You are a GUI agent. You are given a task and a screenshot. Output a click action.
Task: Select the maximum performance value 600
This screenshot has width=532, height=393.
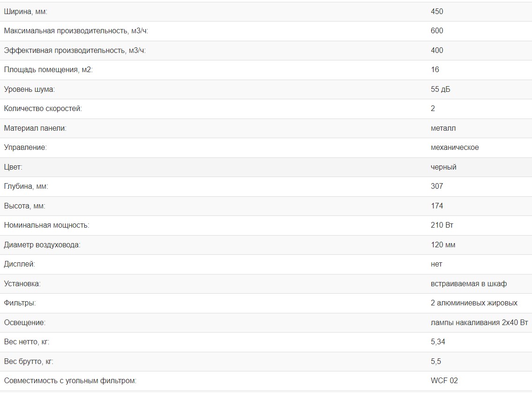pyautogui.click(x=436, y=31)
